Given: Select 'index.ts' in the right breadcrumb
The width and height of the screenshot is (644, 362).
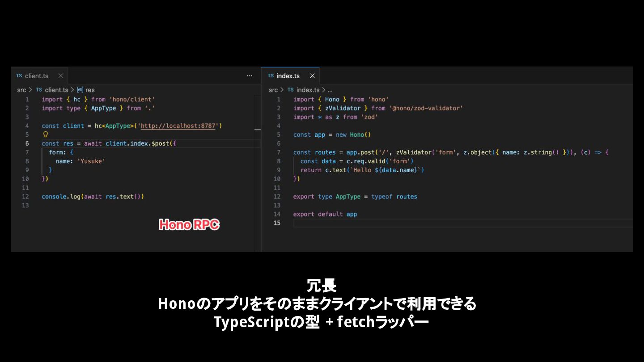Looking at the screenshot, I should (x=308, y=90).
